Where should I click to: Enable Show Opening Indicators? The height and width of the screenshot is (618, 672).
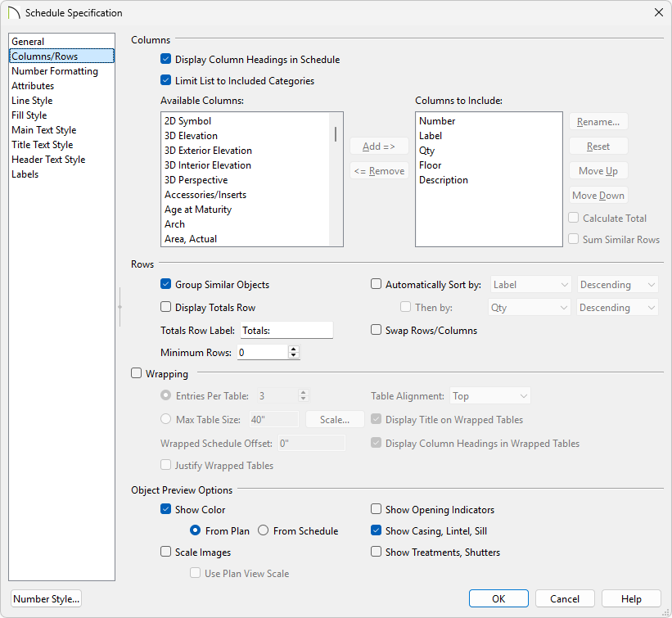pos(376,509)
